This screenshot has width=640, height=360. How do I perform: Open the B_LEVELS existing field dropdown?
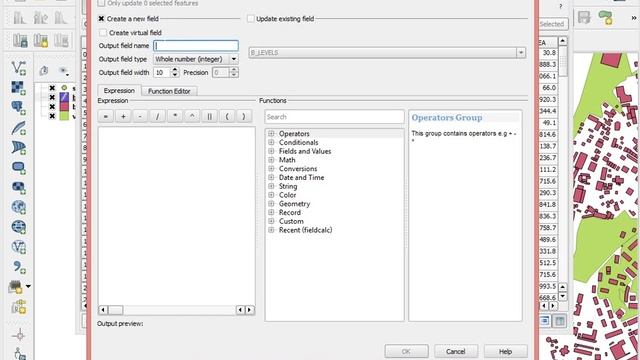[x=387, y=53]
